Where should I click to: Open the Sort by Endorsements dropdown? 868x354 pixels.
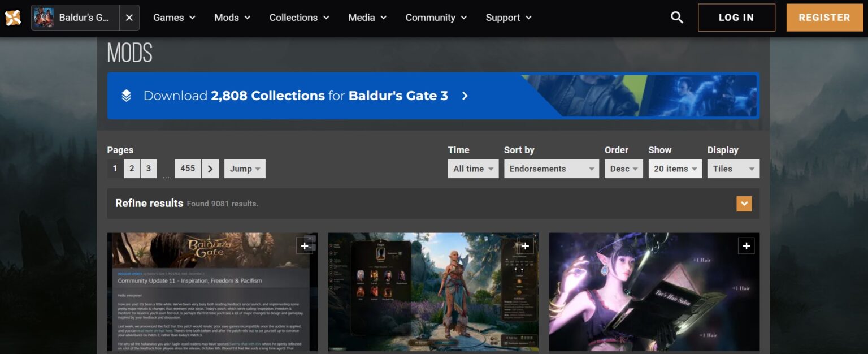(551, 169)
